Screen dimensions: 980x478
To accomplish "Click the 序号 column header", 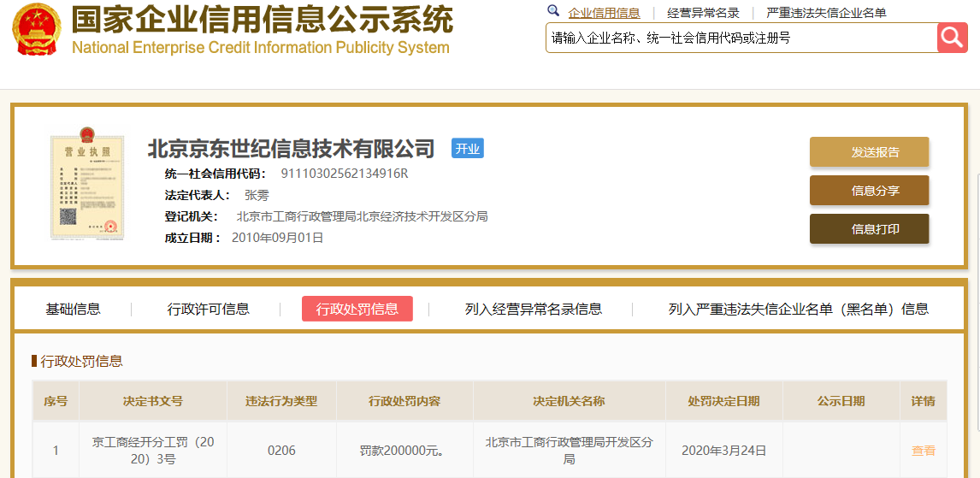I will pos(56,401).
